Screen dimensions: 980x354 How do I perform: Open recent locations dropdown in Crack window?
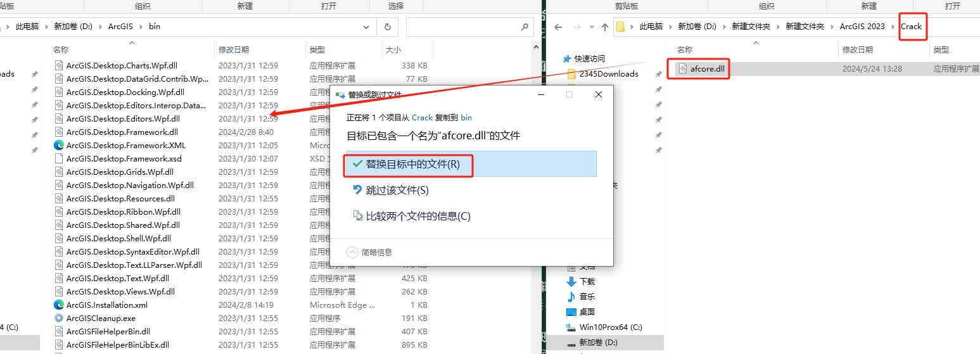pos(591,27)
